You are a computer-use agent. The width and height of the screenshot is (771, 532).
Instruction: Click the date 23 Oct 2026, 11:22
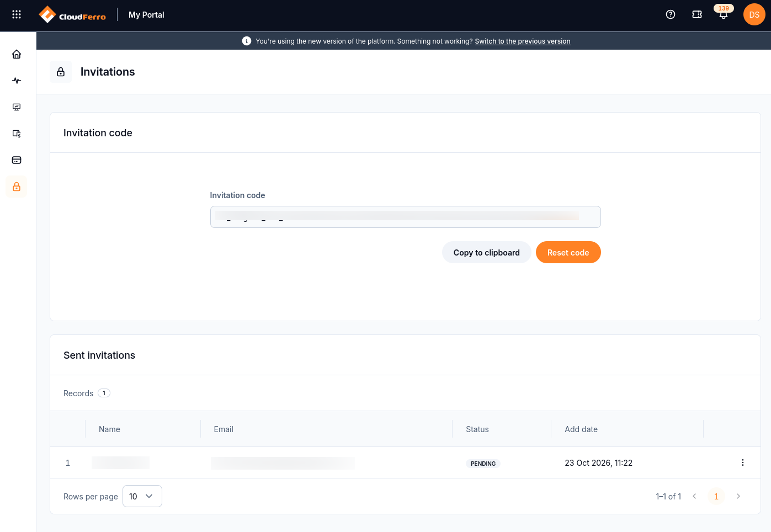(x=599, y=463)
